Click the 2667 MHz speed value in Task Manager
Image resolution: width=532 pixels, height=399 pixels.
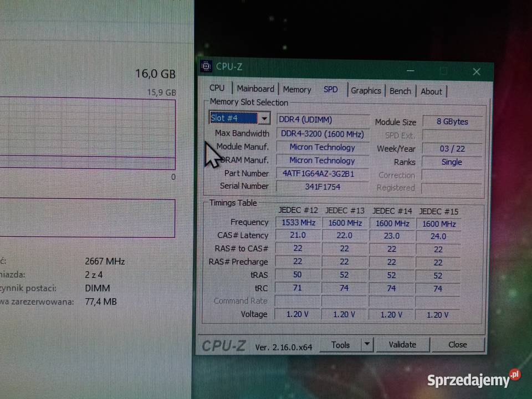(x=105, y=262)
